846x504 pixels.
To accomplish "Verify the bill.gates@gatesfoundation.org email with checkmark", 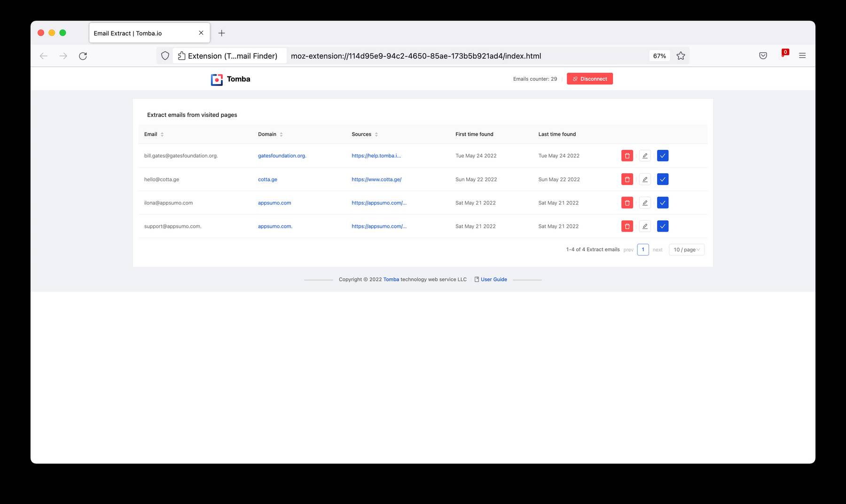I will point(663,155).
